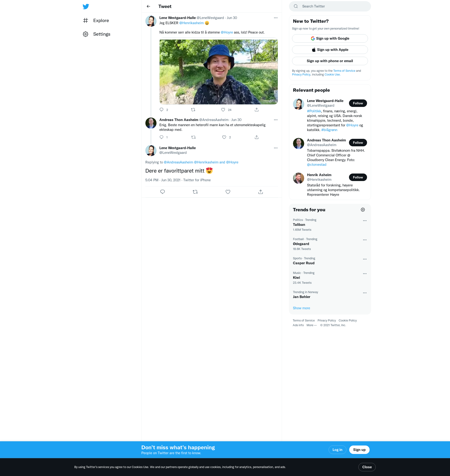Click the search magnifier icon
The width and height of the screenshot is (450, 476).
point(296,6)
